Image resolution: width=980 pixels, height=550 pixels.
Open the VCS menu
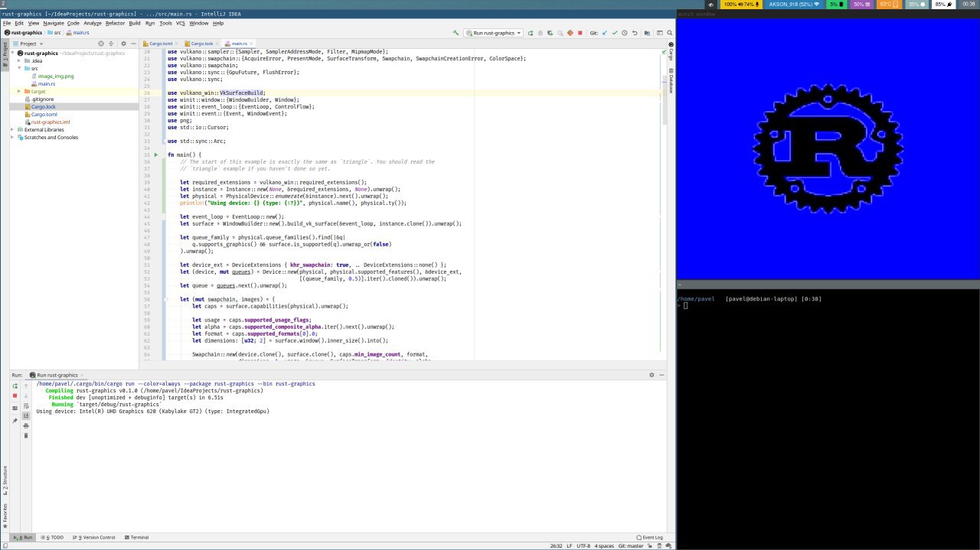(181, 23)
